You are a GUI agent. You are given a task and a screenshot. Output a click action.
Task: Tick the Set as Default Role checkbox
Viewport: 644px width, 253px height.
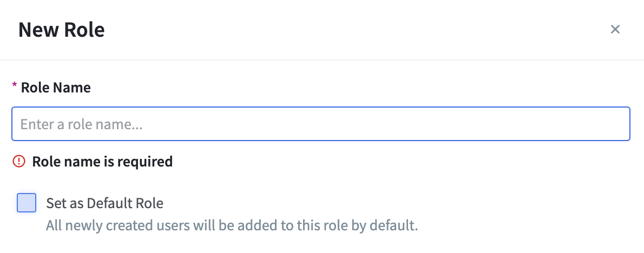coord(27,203)
